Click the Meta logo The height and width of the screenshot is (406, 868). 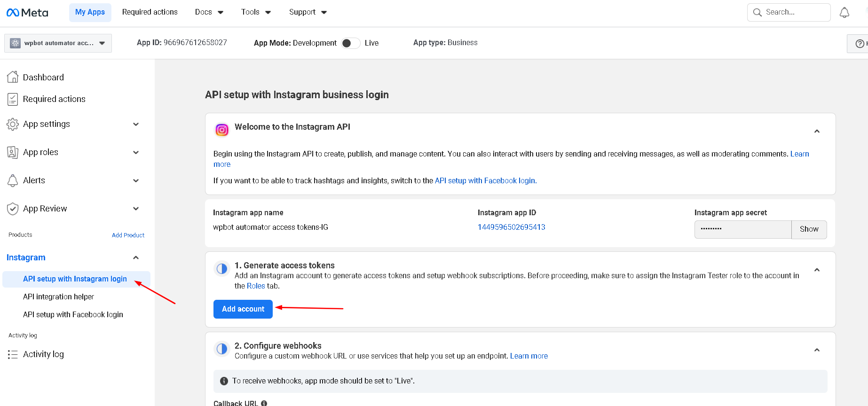point(27,13)
